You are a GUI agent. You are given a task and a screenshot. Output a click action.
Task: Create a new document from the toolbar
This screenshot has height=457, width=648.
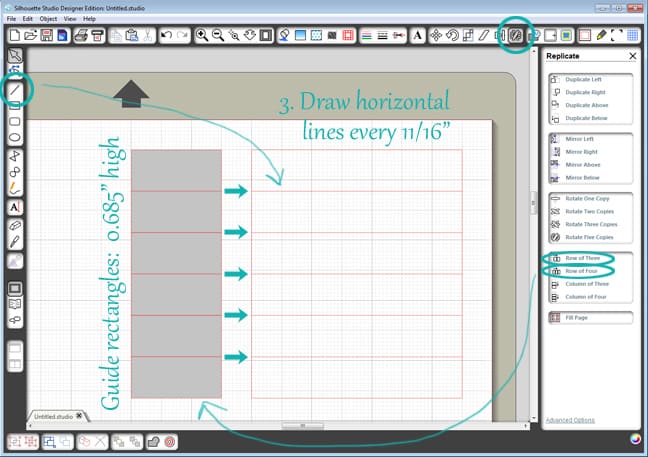point(15,36)
